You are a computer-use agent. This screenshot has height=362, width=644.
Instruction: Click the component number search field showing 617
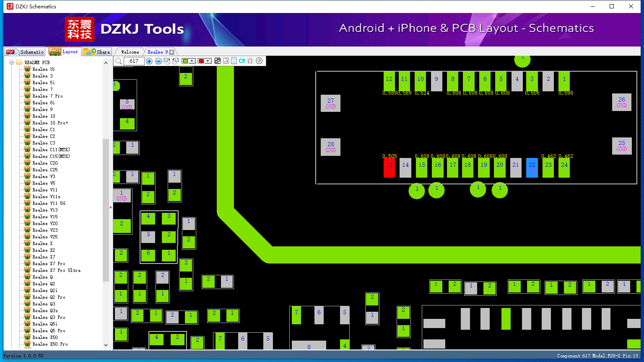pos(134,61)
